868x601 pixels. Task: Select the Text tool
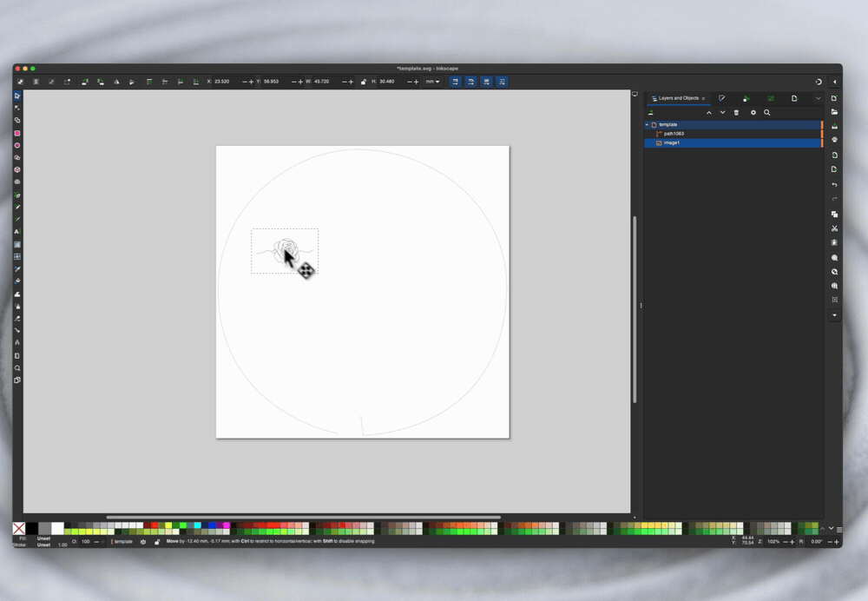click(x=17, y=232)
